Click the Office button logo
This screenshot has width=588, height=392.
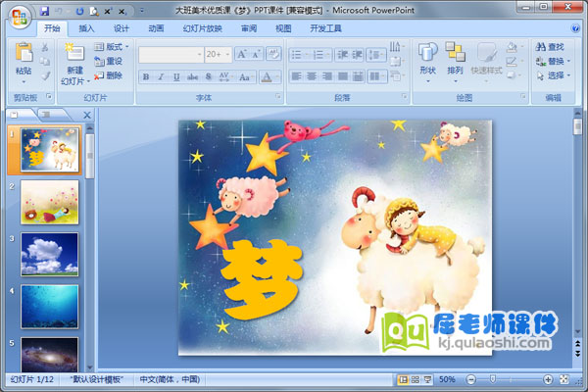coord(20,17)
